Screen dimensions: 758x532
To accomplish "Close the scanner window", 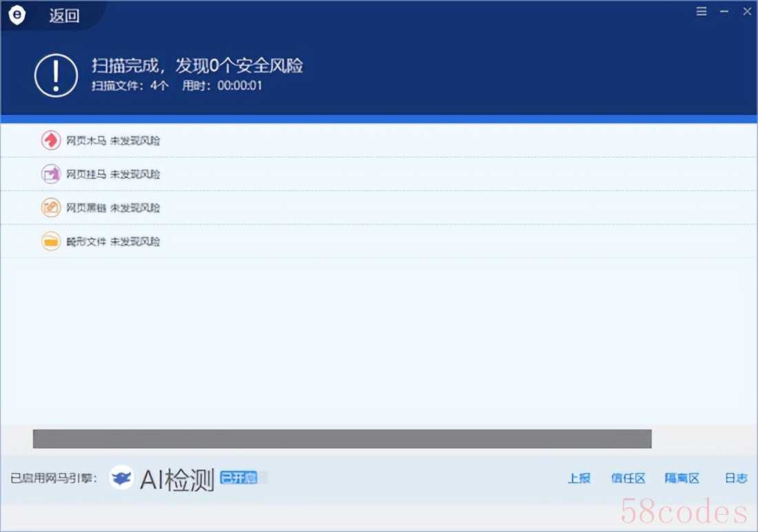I will point(747,11).
